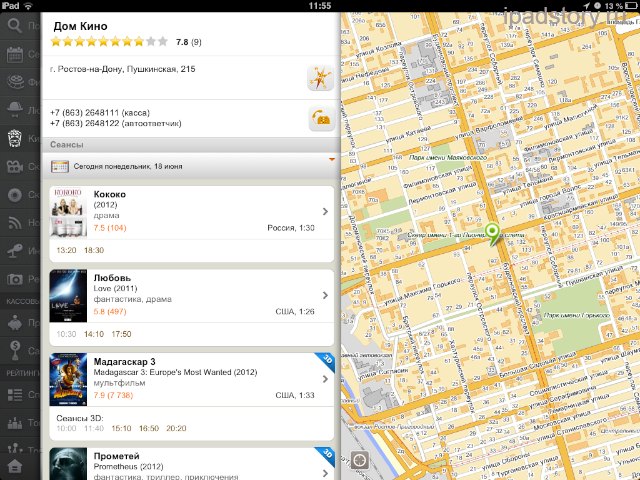640x480 pixels.
Task: Tap the home icon at sidebar bottom
Action: coord(15,466)
